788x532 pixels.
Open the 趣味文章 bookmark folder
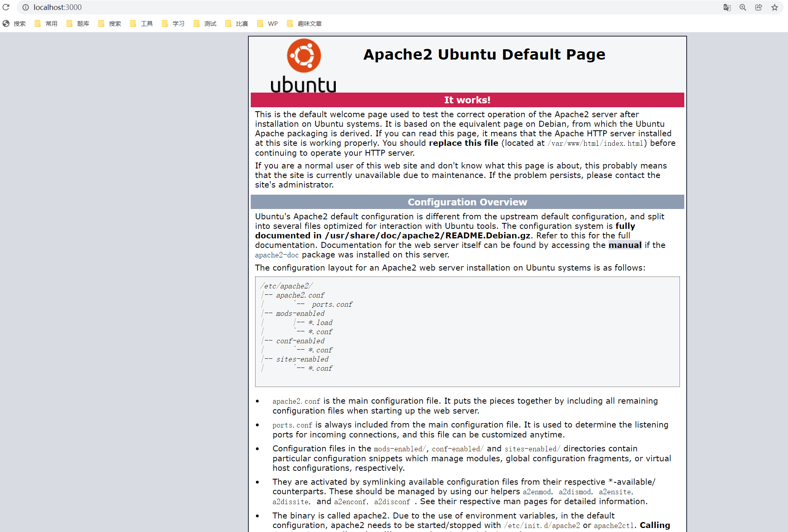(x=304, y=23)
